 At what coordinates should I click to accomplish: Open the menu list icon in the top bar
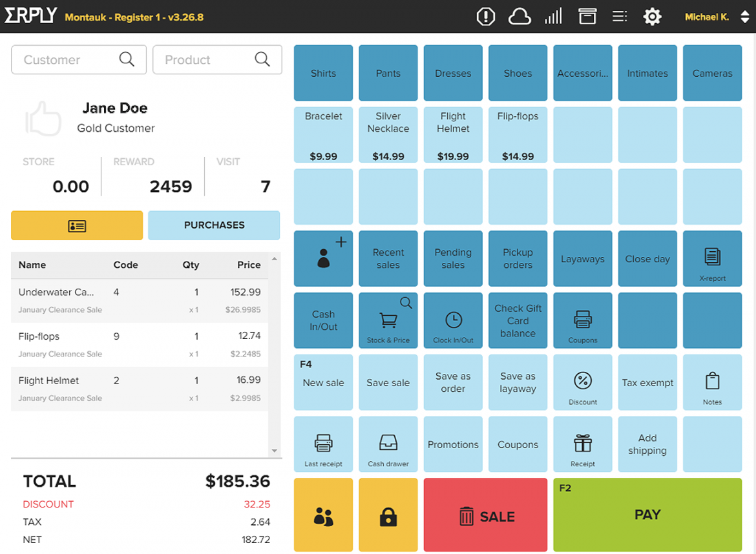coord(619,16)
